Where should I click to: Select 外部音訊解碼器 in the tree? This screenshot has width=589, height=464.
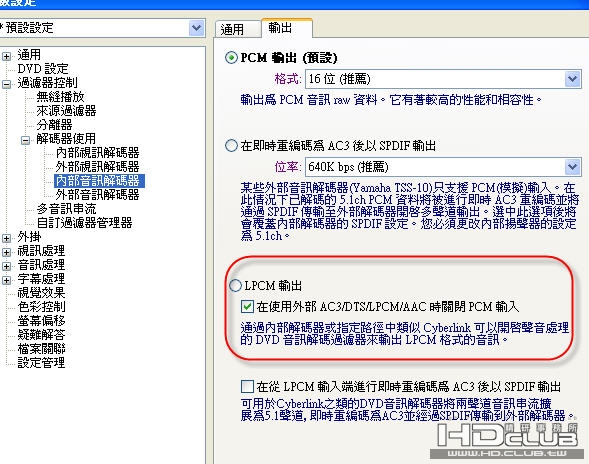pos(97,195)
